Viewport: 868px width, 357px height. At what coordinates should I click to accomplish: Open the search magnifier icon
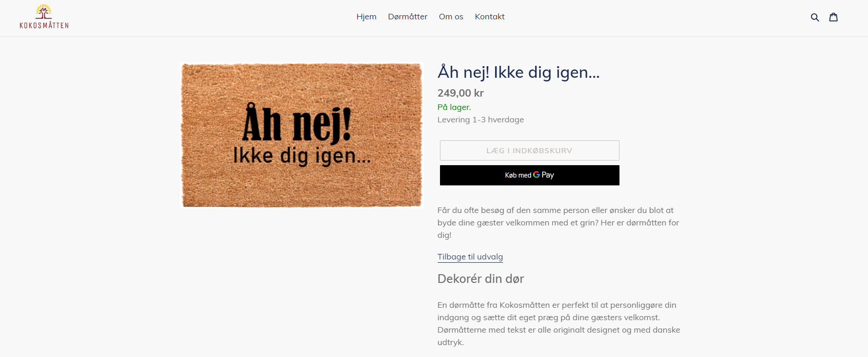[x=815, y=17]
